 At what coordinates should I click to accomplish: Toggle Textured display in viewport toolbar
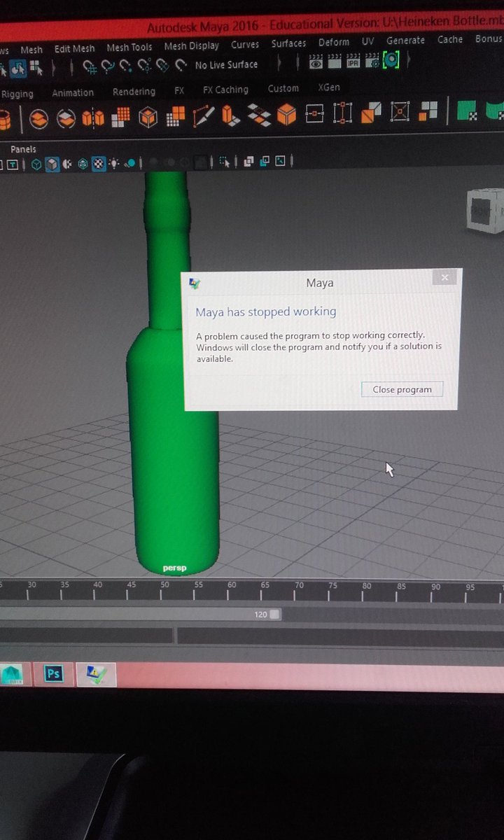point(98,164)
